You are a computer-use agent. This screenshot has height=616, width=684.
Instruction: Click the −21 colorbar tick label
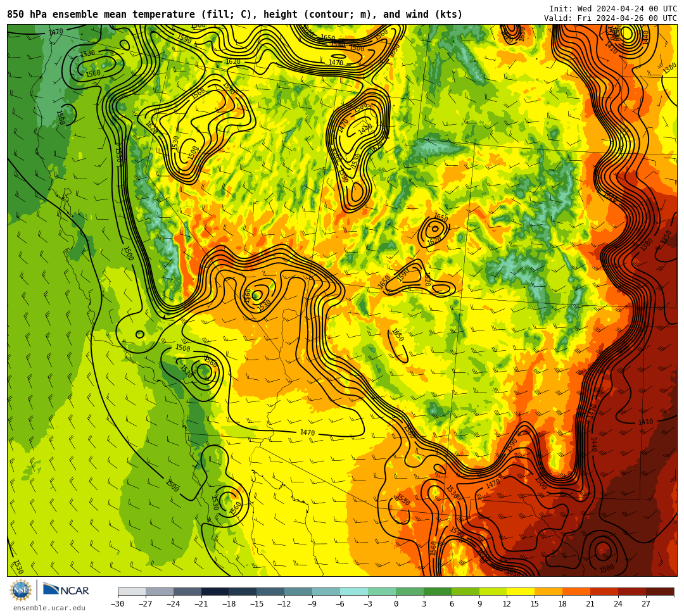pos(201,604)
